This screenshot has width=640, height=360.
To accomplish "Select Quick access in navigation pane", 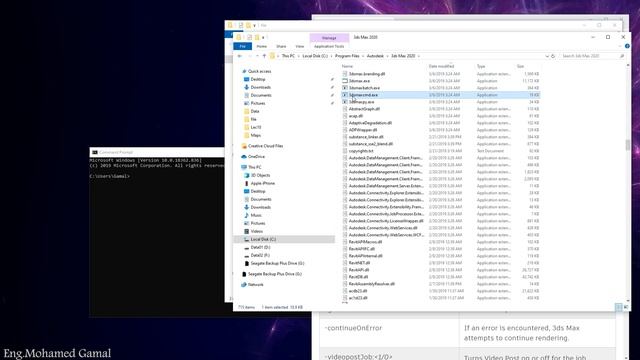I will 259,71.
